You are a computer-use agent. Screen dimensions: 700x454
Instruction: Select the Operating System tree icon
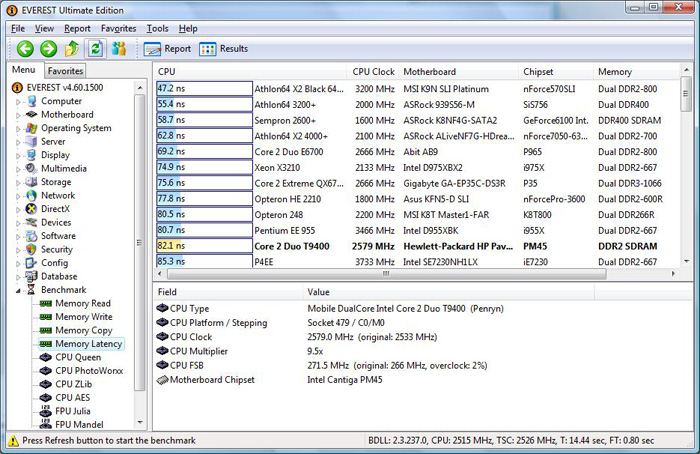(x=31, y=128)
